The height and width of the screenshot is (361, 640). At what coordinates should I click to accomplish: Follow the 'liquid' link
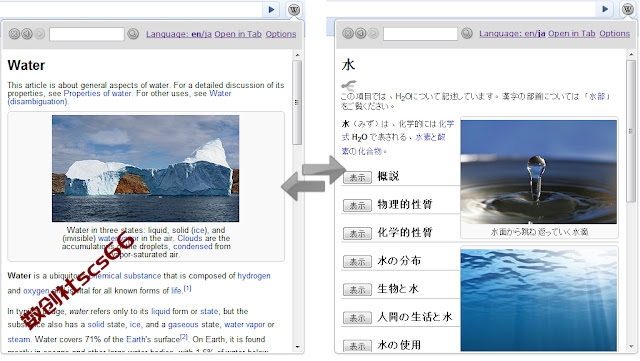(x=160, y=311)
